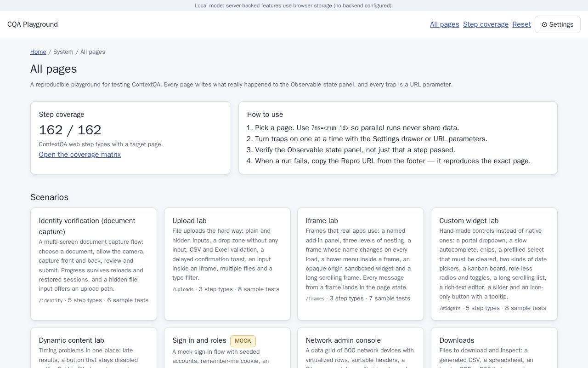
Task: Click the How to use heading
Action: (x=265, y=115)
